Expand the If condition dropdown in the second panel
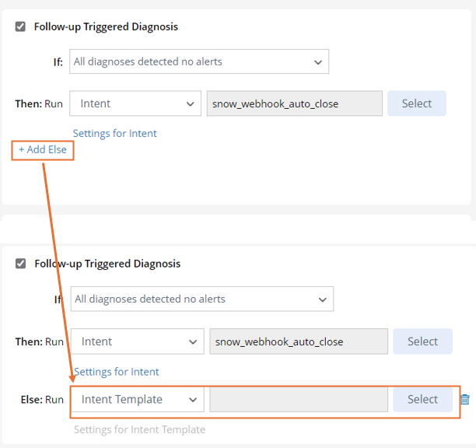 [x=204, y=299]
